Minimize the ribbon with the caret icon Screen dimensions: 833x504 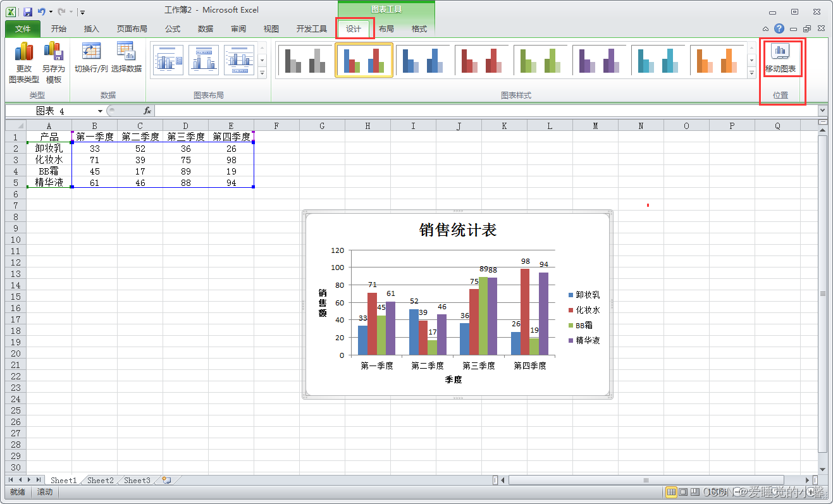coord(766,29)
